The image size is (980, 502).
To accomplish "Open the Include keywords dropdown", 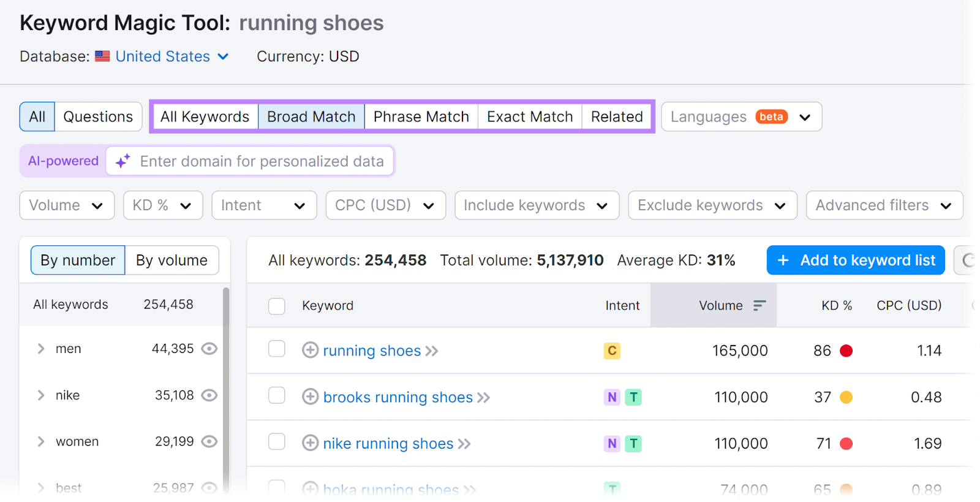I will (537, 205).
